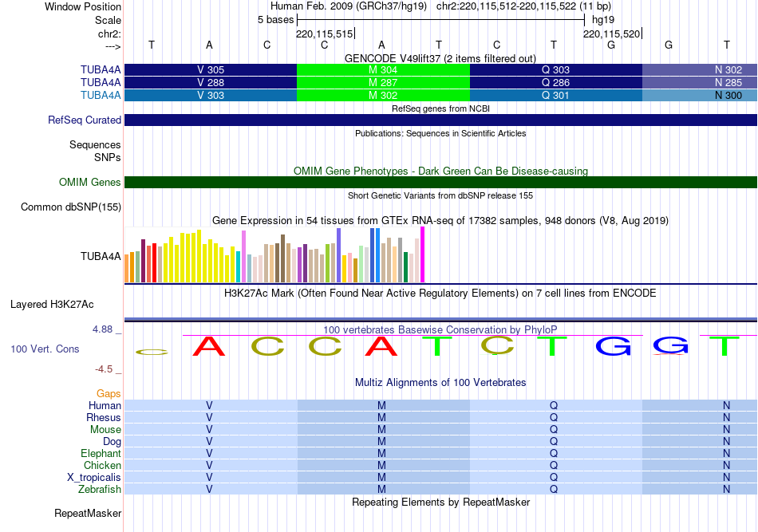This screenshot has height=532, width=758.
Task: Click the hg19 assembly label by scale bar
Action: (603, 20)
